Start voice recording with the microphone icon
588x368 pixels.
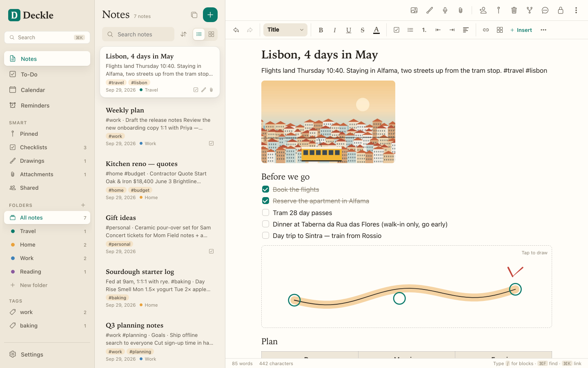pos(445,11)
